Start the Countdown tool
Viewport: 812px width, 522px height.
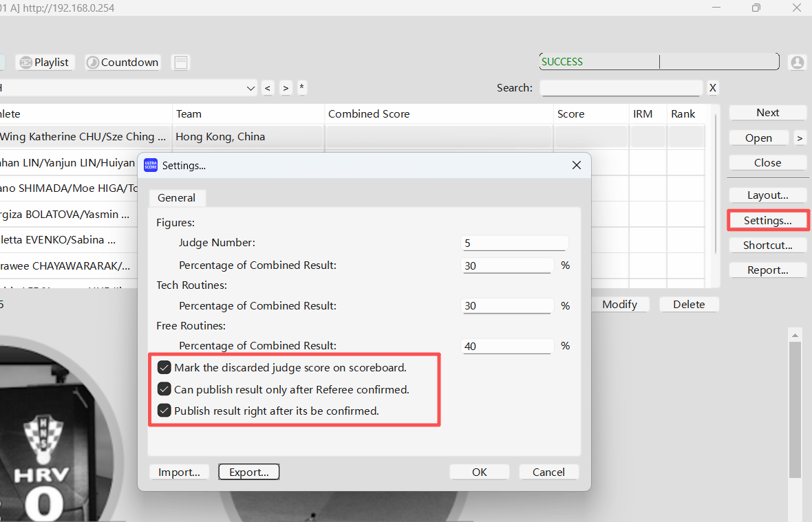tap(122, 63)
